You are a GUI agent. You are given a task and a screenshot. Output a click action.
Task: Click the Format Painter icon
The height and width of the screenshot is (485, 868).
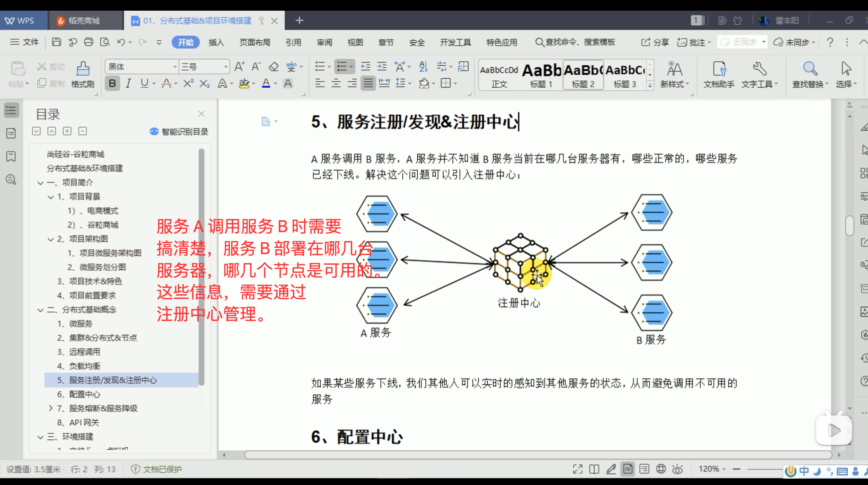(x=82, y=74)
